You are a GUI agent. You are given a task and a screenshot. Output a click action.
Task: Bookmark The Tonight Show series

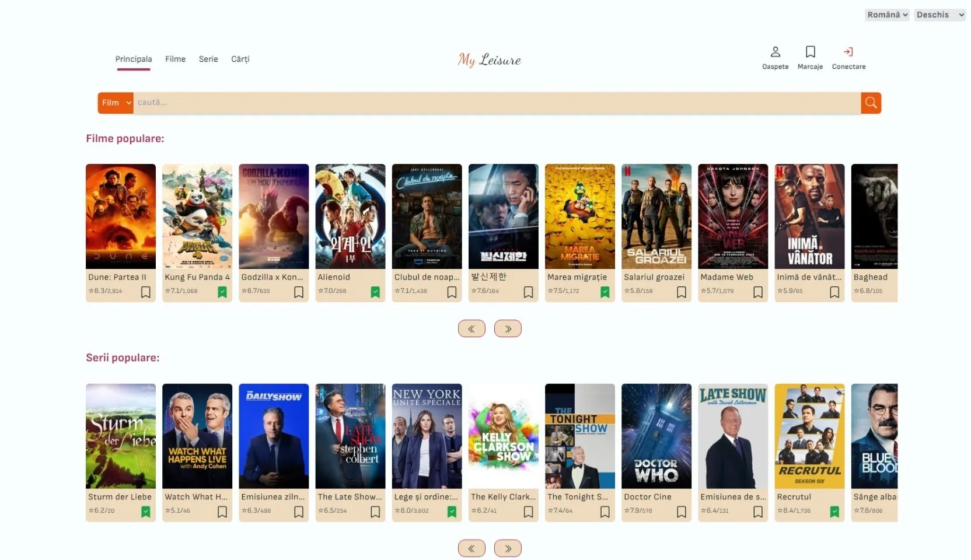pos(605,512)
